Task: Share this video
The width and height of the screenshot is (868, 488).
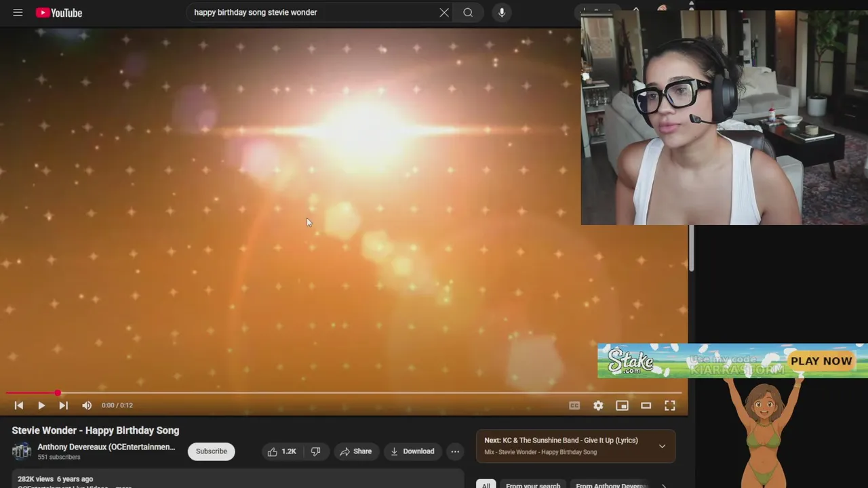Action: pos(355,451)
